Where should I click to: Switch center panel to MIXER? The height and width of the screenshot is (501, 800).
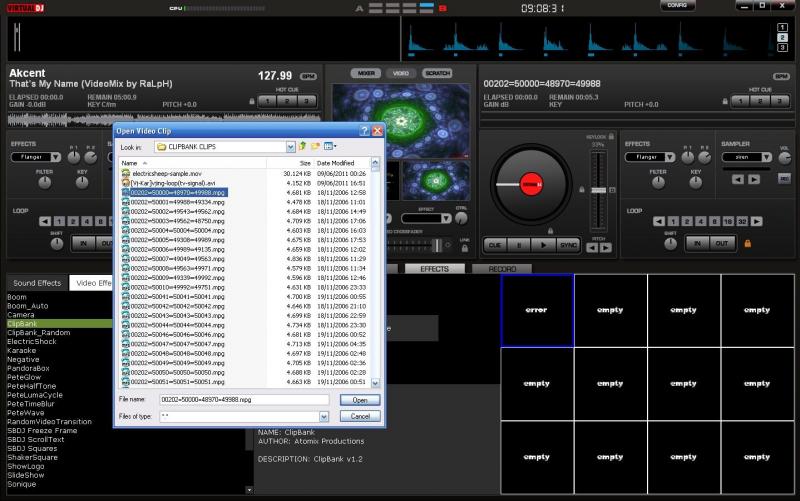366,73
